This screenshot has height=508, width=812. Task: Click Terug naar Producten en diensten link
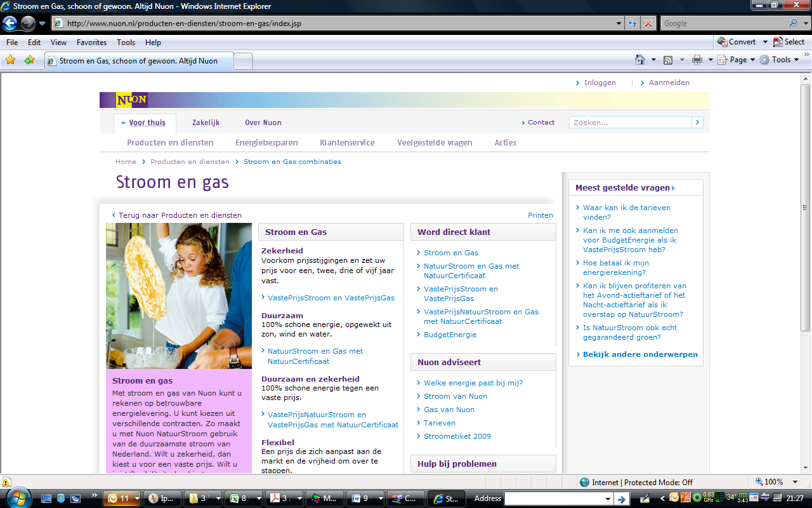point(180,215)
